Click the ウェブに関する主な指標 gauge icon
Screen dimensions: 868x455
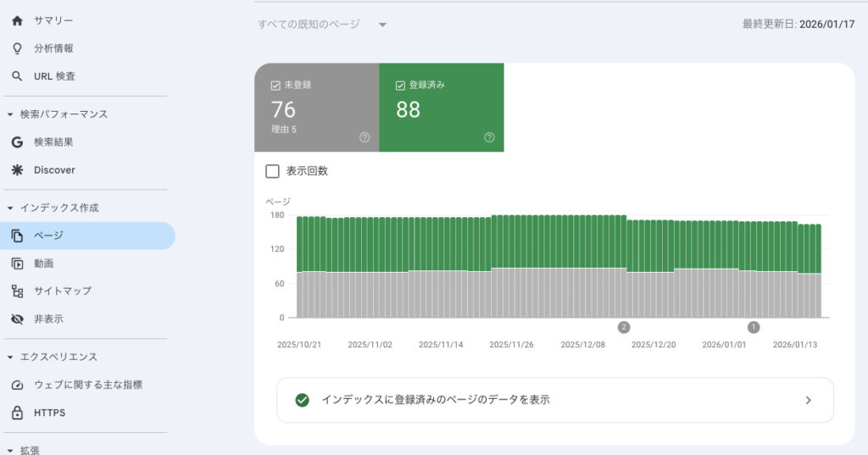(x=17, y=385)
